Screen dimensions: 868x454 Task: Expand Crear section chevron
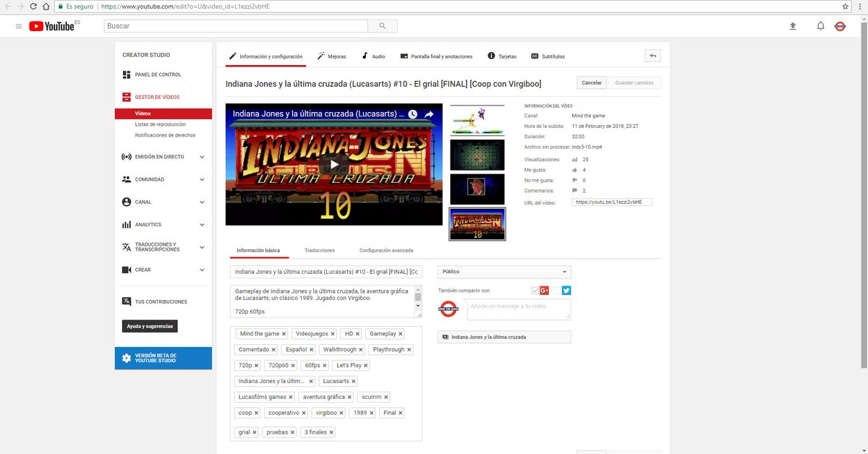[x=202, y=270]
